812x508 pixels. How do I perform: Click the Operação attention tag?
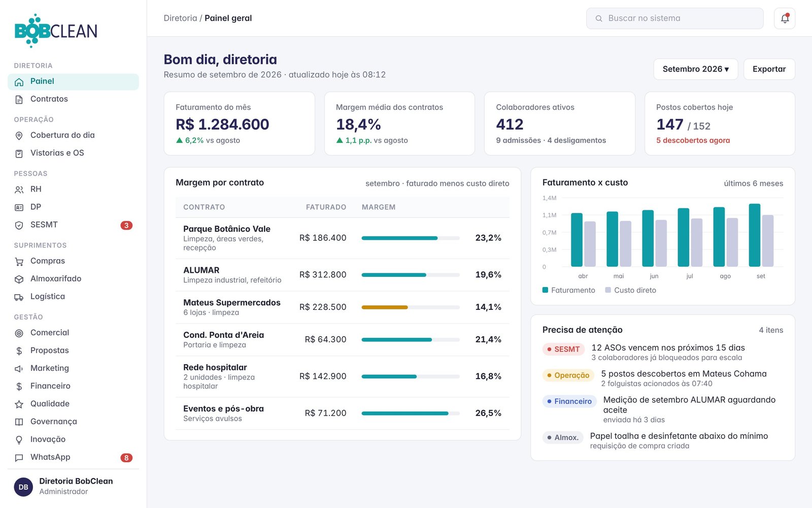coord(568,375)
